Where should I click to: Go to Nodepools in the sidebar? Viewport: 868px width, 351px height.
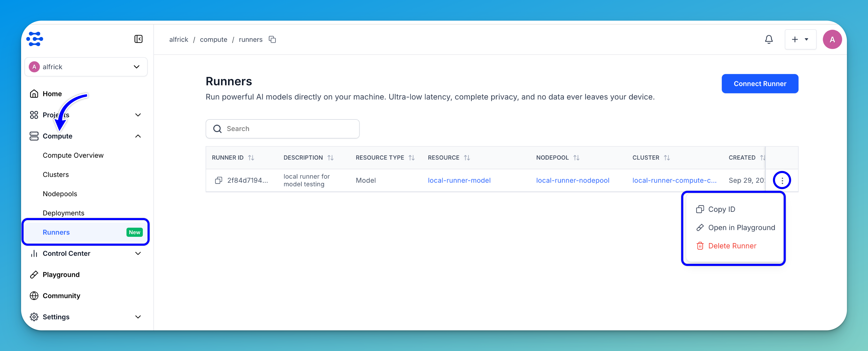pyautogui.click(x=60, y=194)
